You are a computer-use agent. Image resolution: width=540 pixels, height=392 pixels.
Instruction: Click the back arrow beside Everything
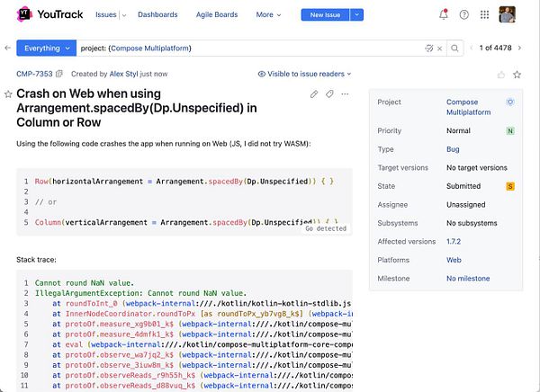click(x=8, y=48)
